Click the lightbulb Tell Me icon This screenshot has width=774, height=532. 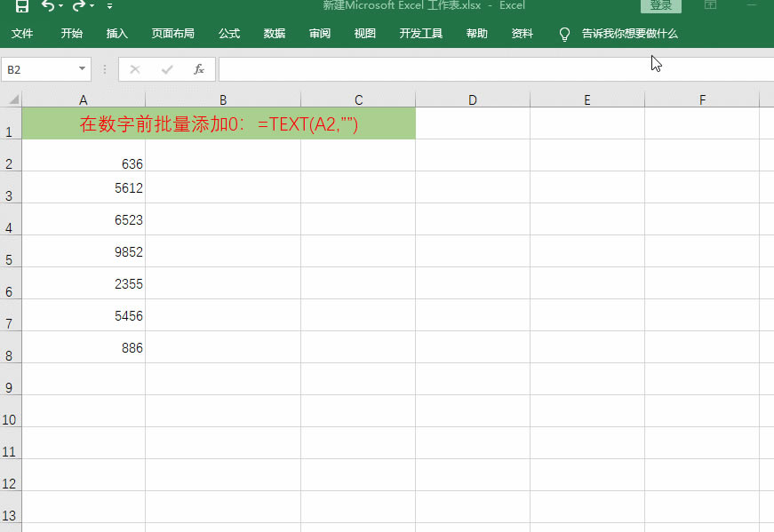pyautogui.click(x=563, y=35)
